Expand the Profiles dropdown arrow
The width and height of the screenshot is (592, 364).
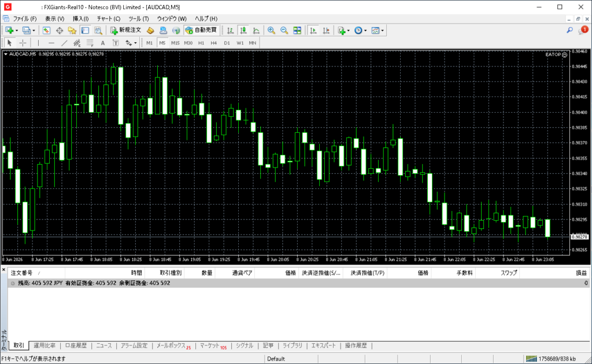tap(34, 31)
